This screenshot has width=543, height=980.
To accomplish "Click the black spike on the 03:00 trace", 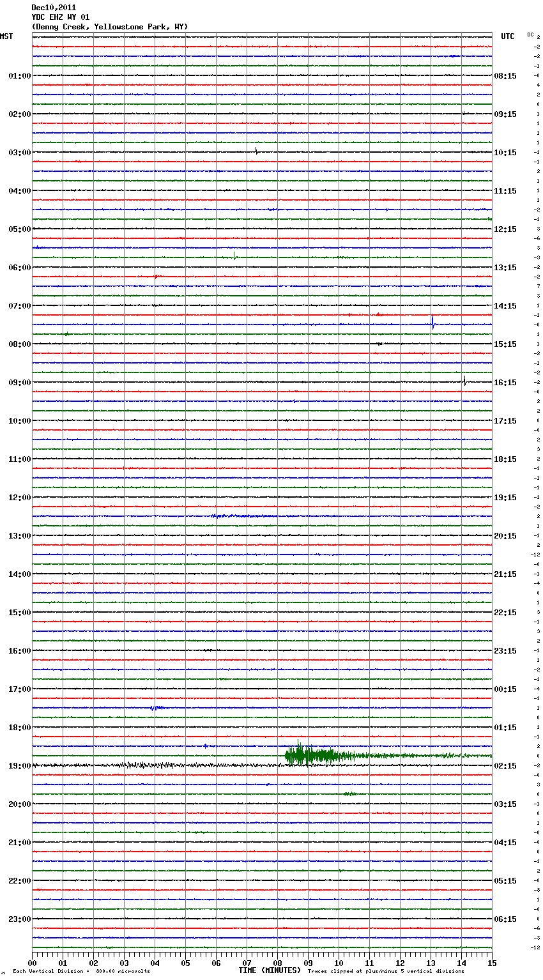I will [256, 151].
